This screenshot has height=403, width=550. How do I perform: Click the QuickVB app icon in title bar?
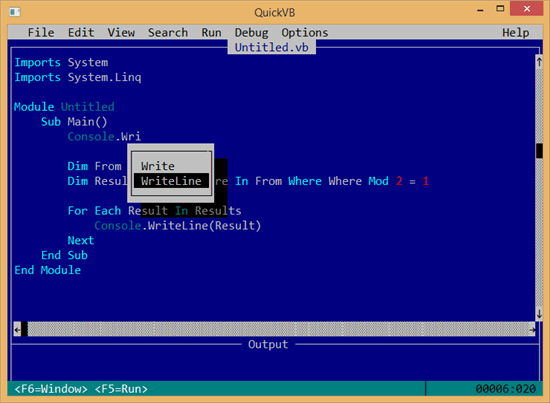(15, 13)
